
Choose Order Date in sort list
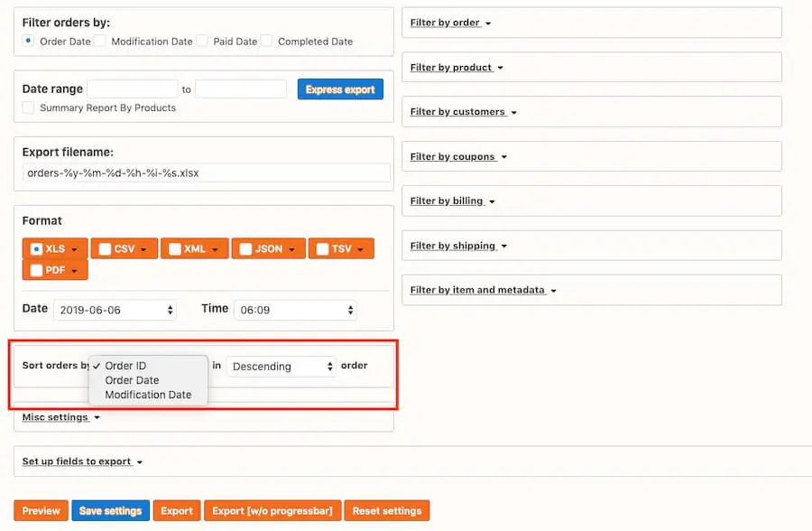[x=132, y=380]
